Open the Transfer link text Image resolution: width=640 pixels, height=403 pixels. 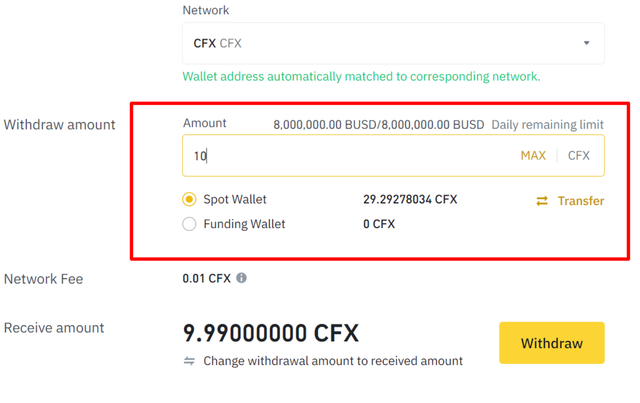click(x=581, y=201)
